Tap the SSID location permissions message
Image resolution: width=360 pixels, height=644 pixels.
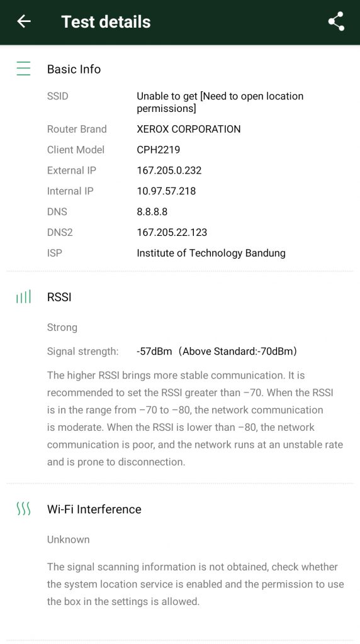pos(220,103)
